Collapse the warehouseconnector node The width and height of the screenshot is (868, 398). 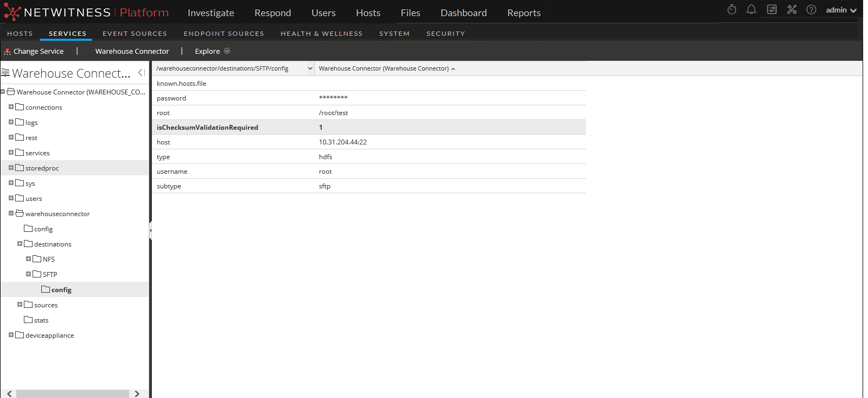point(11,213)
